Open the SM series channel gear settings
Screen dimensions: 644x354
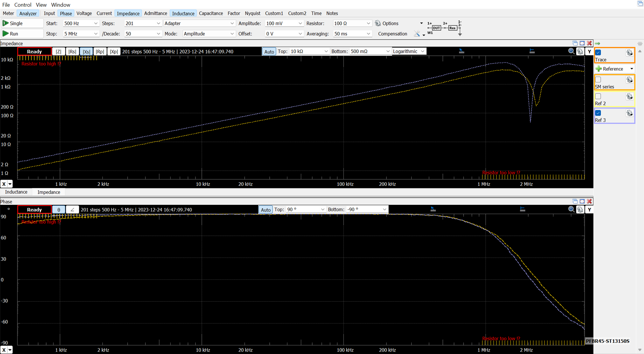(629, 80)
